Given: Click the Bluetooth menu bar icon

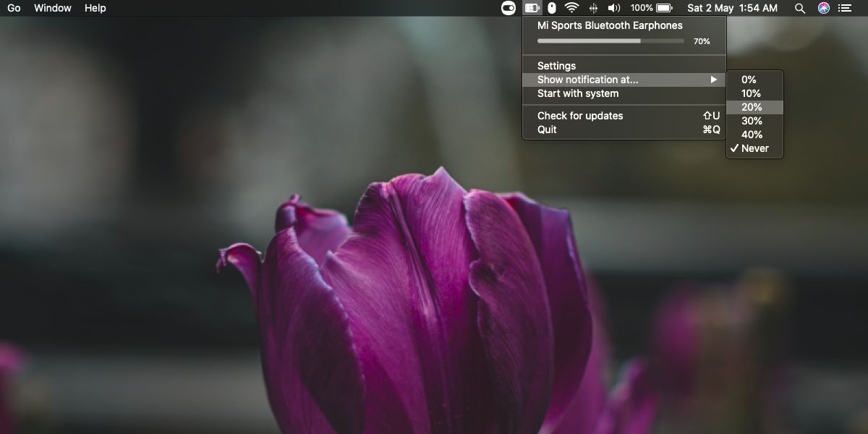Looking at the screenshot, I should [593, 8].
